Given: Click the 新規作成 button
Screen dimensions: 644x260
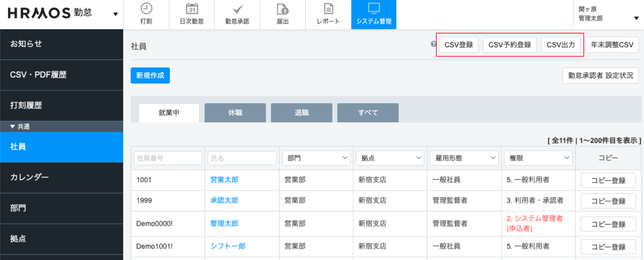Looking at the screenshot, I should pyautogui.click(x=150, y=76).
